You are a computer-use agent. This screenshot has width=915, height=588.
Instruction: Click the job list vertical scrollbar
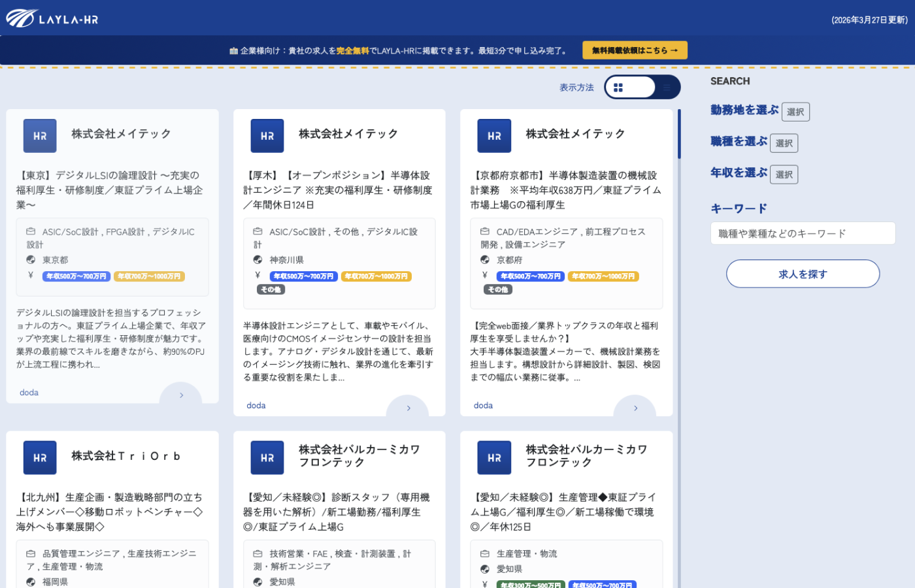coord(679,134)
